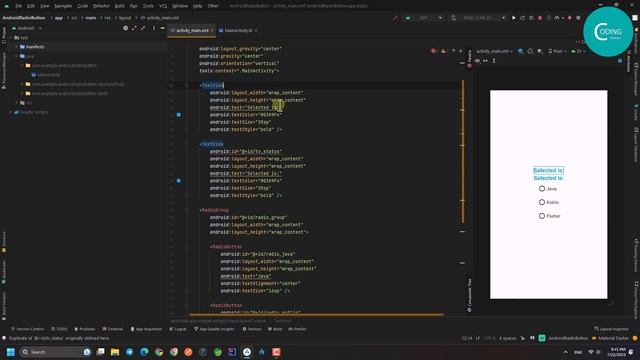Viewport: 640px width, 360px height.
Task: Open the Edit menu
Action: (31, 6)
